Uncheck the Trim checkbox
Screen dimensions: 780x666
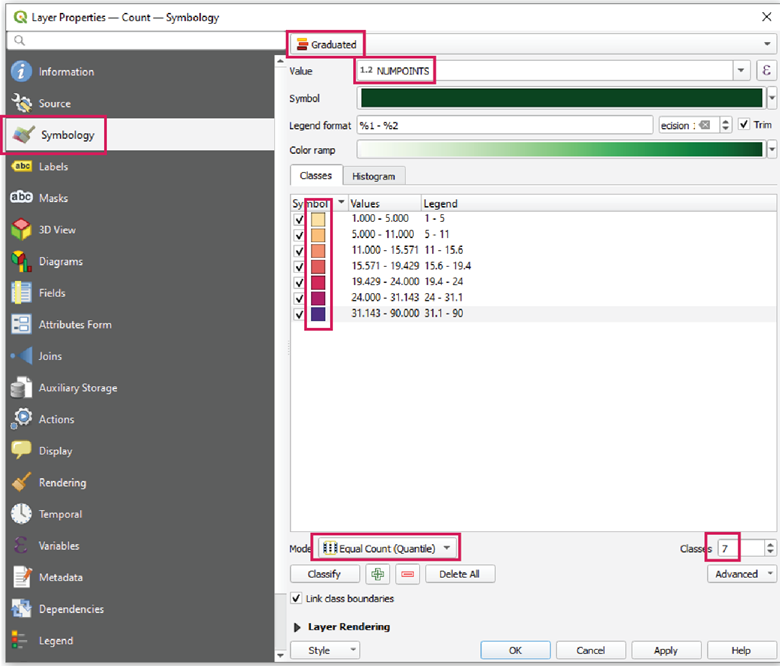(x=744, y=125)
